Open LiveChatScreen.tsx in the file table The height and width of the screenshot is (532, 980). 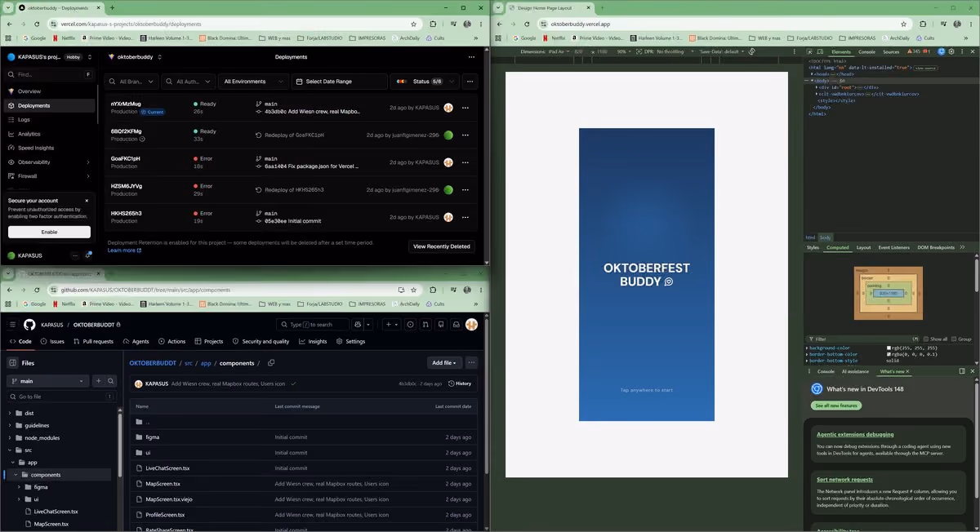click(x=167, y=468)
